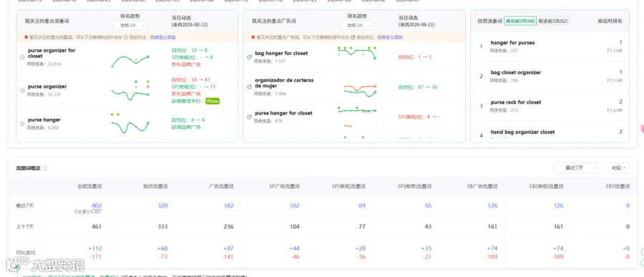Click the +44 SP ad words value

294,248
